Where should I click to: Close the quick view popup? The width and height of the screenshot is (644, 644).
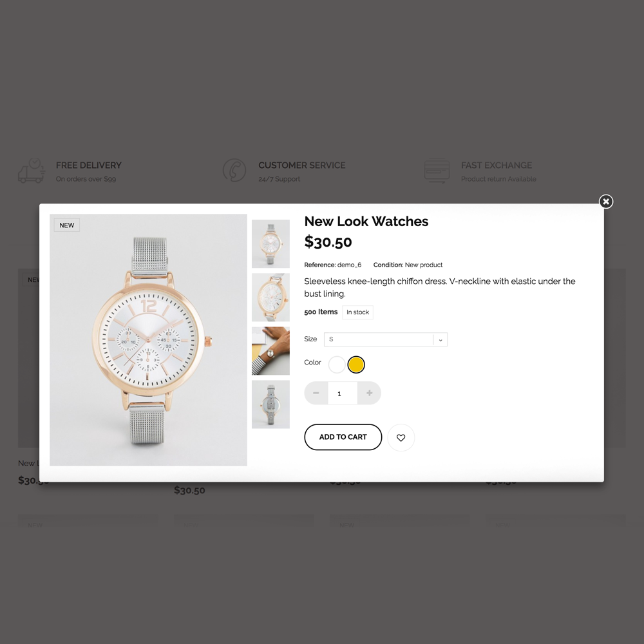pyautogui.click(x=606, y=201)
